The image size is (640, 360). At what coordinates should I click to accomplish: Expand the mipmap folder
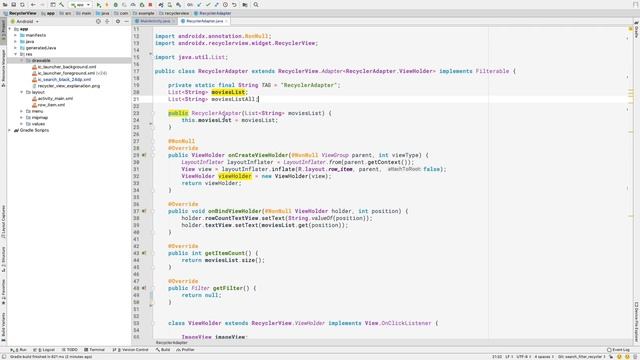click(x=22, y=118)
